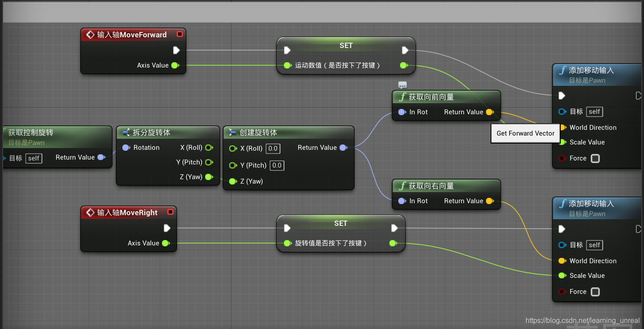Viewport: 644px width, 329px height.
Task: Click the comment bubble icon above 获取向前向量
Action: point(402,85)
